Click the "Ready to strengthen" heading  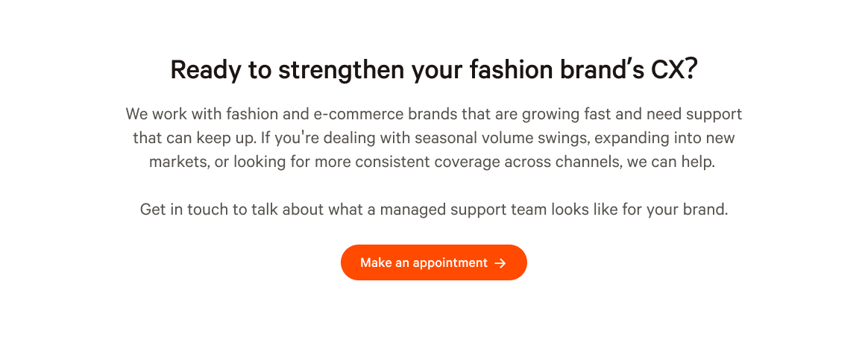[433, 69]
